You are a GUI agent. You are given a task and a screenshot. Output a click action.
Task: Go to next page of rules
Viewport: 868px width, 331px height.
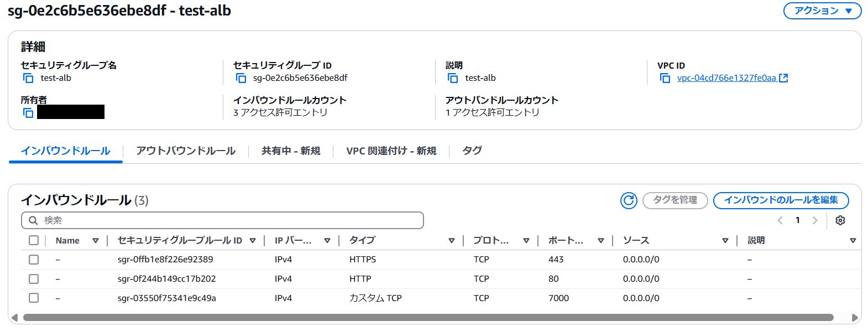coord(814,220)
